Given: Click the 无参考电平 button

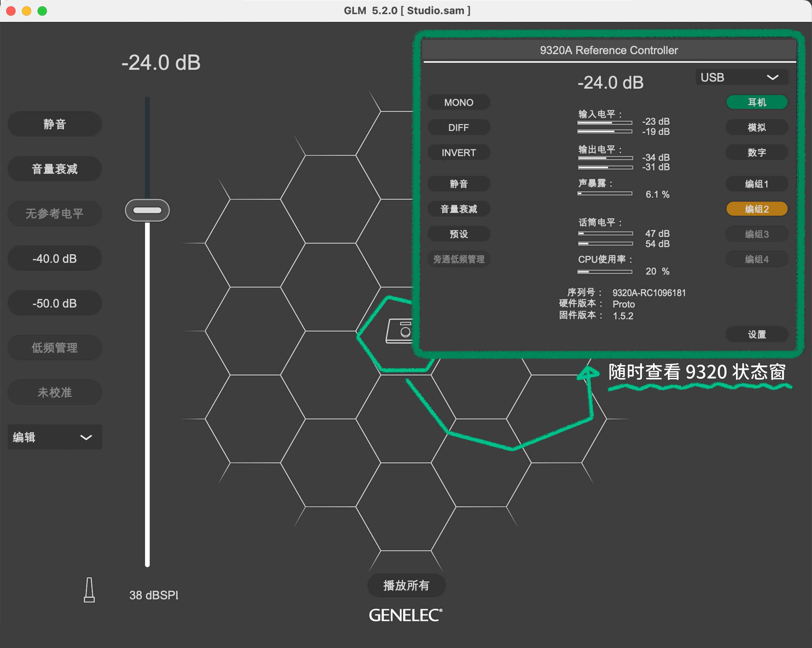Looking at the screenshot, I should pyautogui.click(x=55, y=214).
